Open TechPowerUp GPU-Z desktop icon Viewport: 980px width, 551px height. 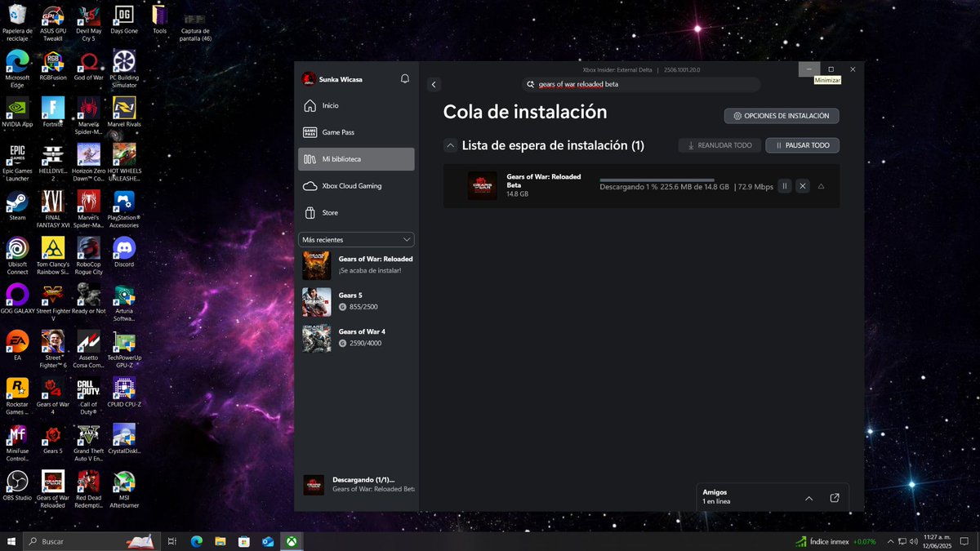pyautogui.click(x=124, y=350)
